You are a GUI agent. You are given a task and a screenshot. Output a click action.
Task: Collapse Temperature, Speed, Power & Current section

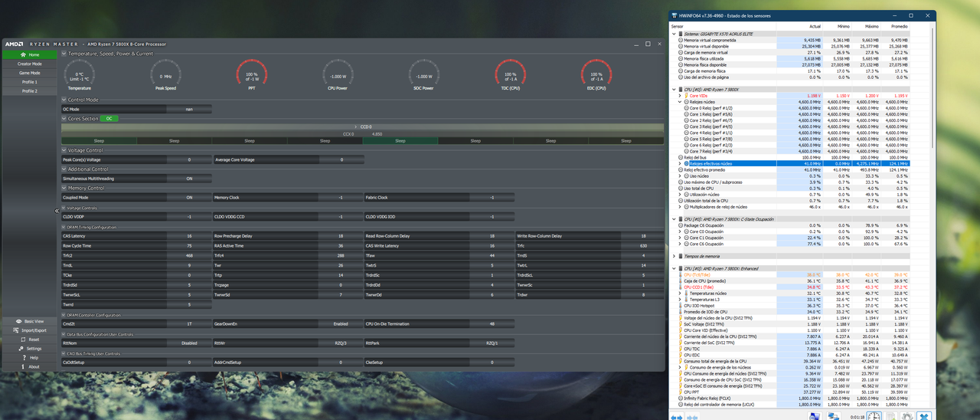64,54
